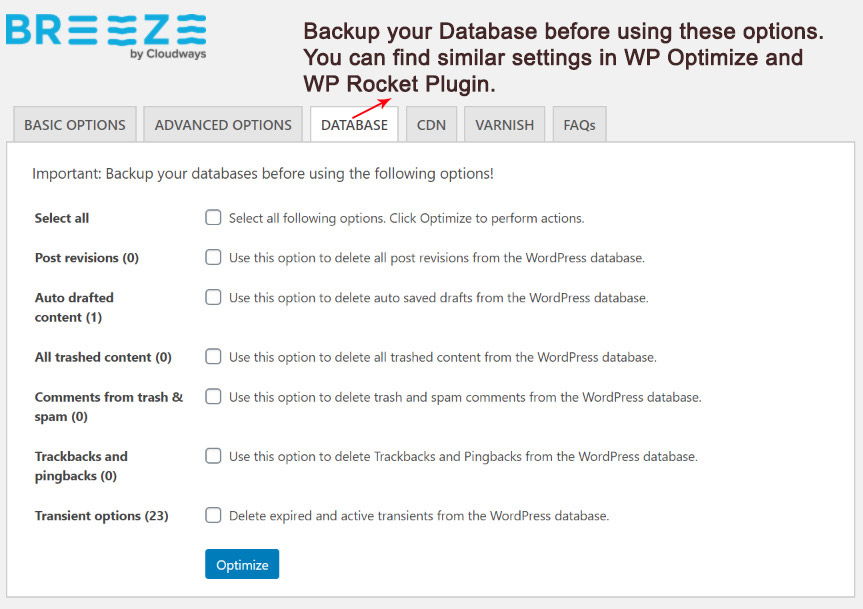
Task: Click the Transient options (23) label
Action: pyautogui.click(x=101, y=515)
